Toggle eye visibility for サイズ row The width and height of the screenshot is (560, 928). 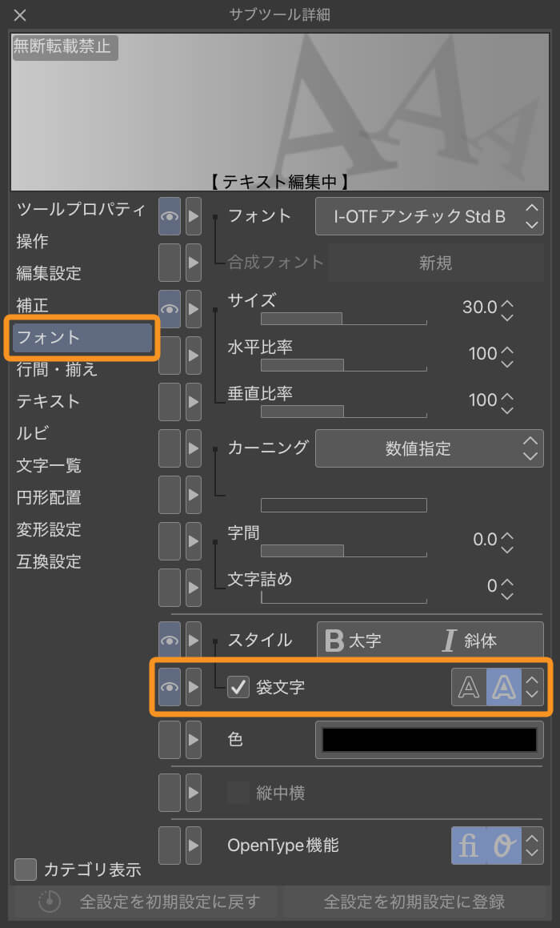170,309
